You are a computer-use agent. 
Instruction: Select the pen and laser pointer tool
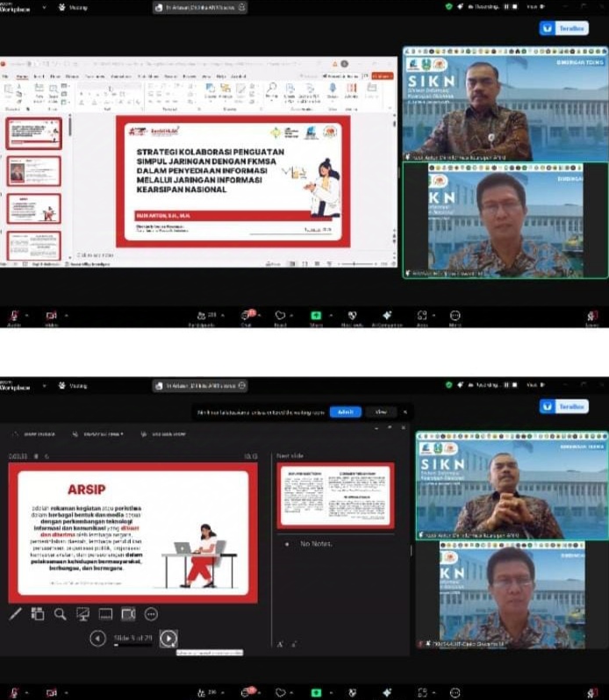16,614
